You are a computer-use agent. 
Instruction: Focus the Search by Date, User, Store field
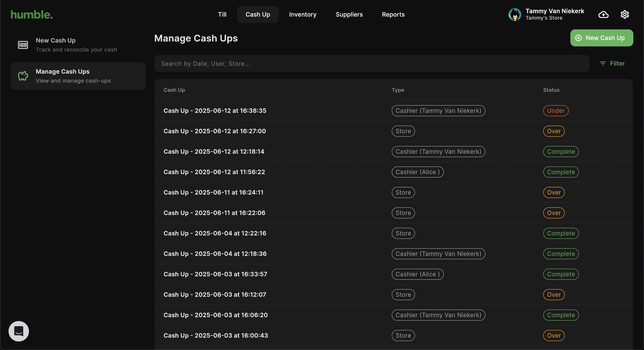coord(372,63)
